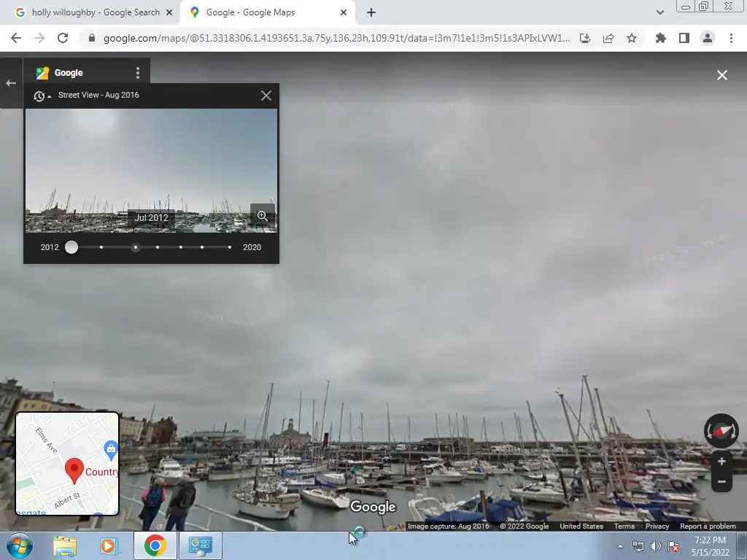Click the Jul 2012 preview thumbnail

point(151,171)
